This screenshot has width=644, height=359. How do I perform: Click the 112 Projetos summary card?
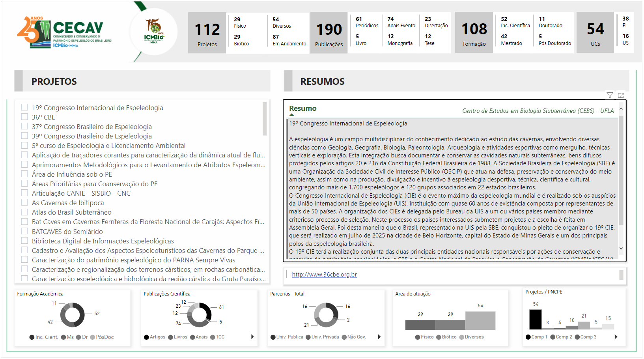[207, 32]
